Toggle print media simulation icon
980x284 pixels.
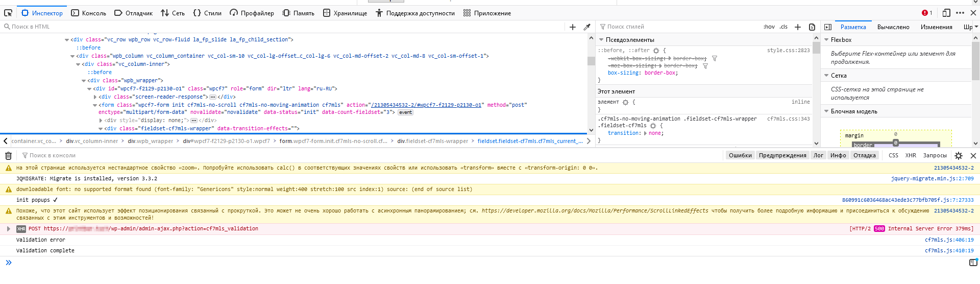point(812,27)
